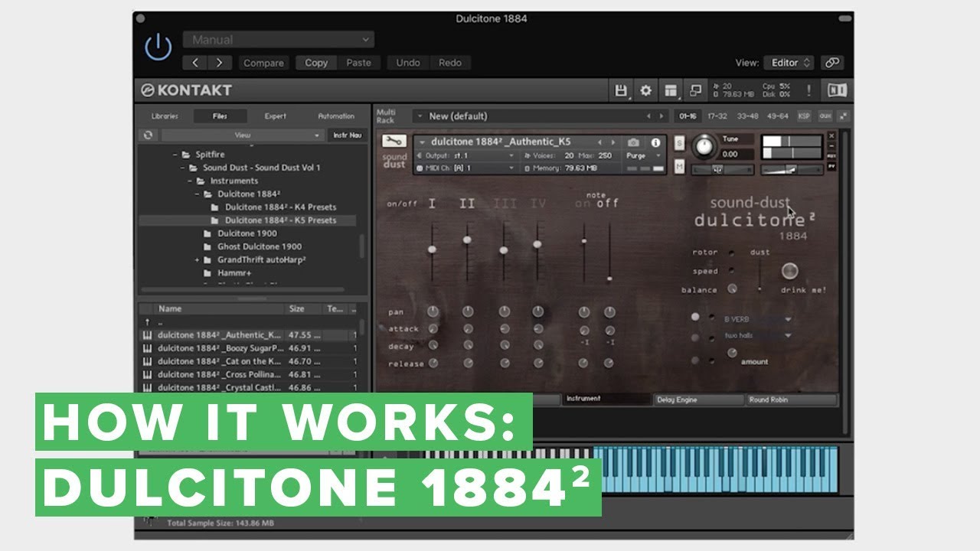The height and width of the screenshot is (551, 980).
Task: Click the previous instrument preset arrow
Action: 600,142
